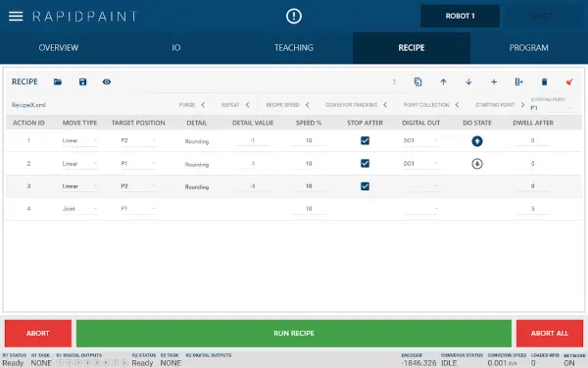
Task: Edit the Dwell After field for action 4
Action: [x=532, y=209]
